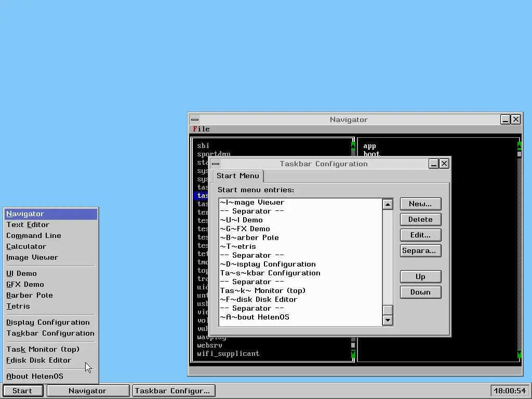This screenshot has width=532, height=399.
Task: Close the Taskbar Configuration window
Action: [x=444, y=164]
